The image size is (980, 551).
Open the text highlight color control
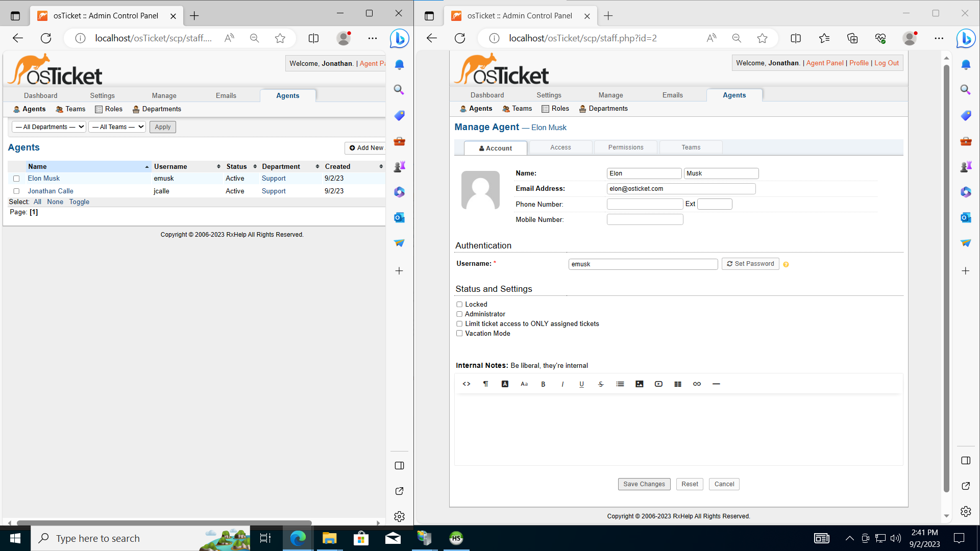point(505,384)
